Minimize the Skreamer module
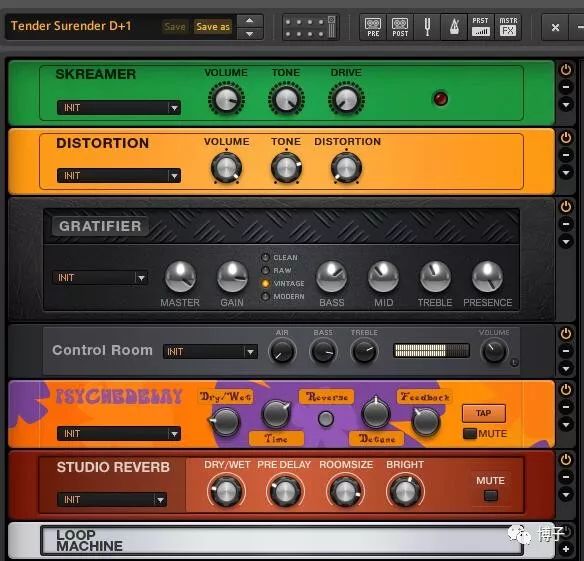Viewport: 584px width, 561px height. click(566, 87)
